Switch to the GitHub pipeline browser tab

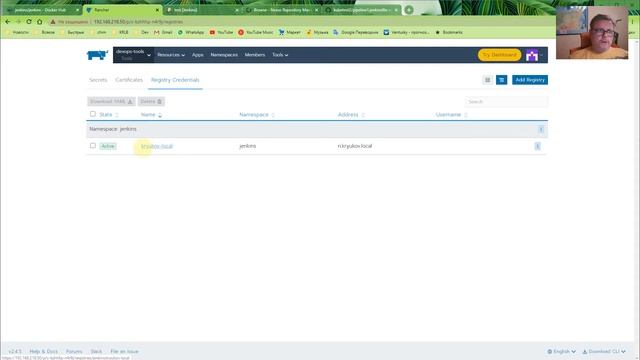(x=361, y=10)
